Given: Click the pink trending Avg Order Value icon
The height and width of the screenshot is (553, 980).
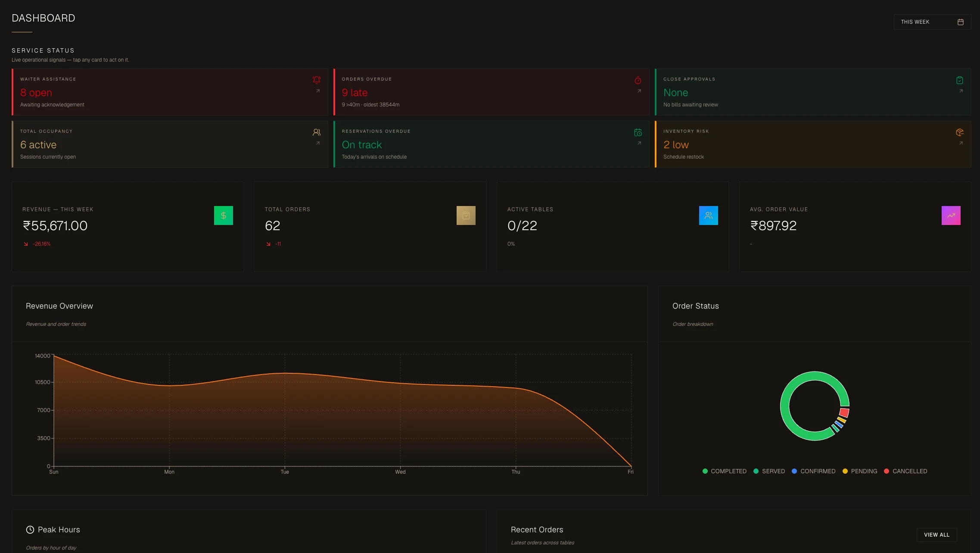Looking at the screenshot, I should (x=951, y=216).
